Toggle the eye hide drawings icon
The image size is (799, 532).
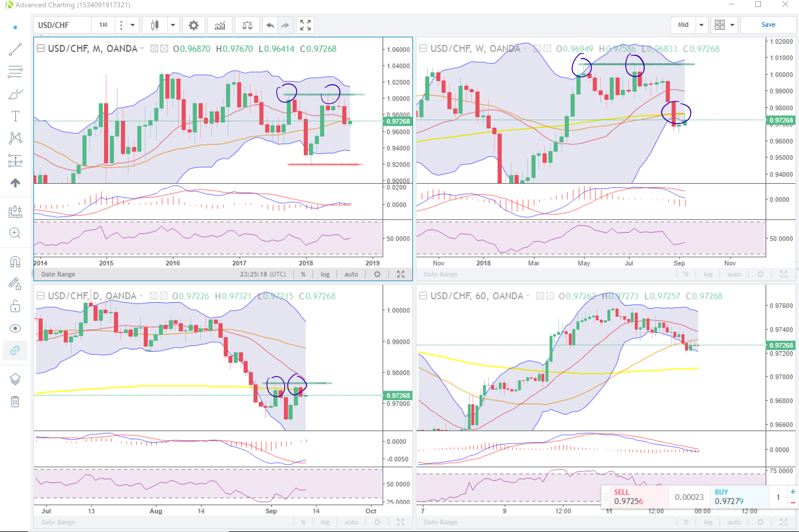(x=15, y=328)
